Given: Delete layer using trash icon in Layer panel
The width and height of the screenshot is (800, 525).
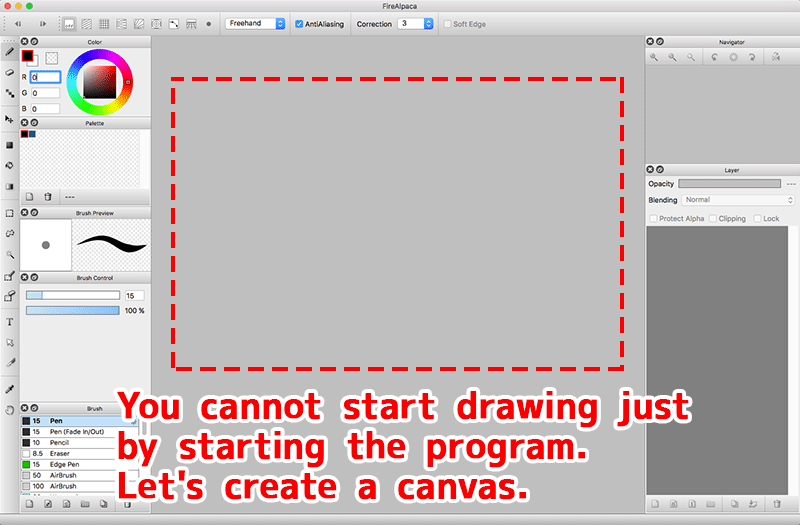Looking at the screenshot, I should point(777,504).
